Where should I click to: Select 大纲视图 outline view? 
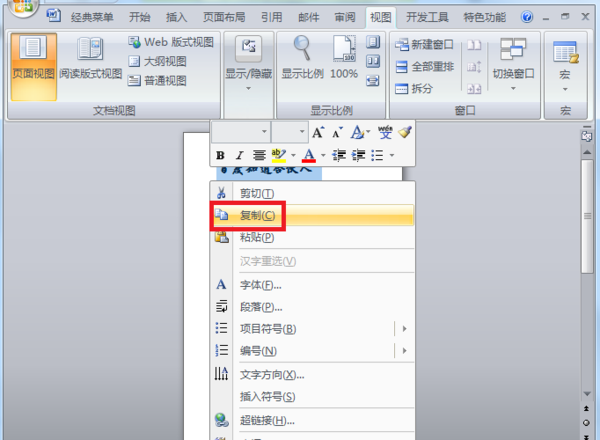click(157, 61)
